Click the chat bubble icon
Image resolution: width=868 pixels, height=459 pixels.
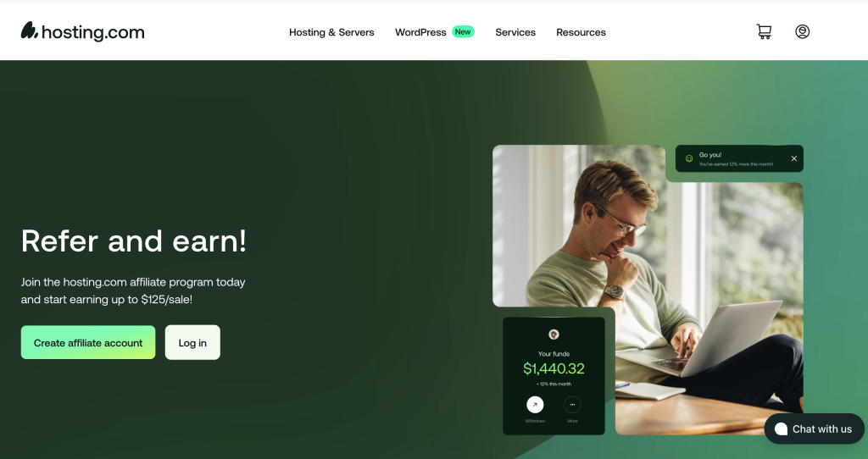pos(781,429)
